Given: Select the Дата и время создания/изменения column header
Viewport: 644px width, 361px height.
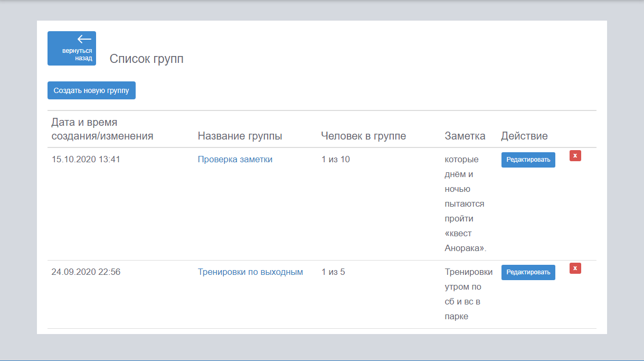Looking at the screenshot, I should pos(102,129).
